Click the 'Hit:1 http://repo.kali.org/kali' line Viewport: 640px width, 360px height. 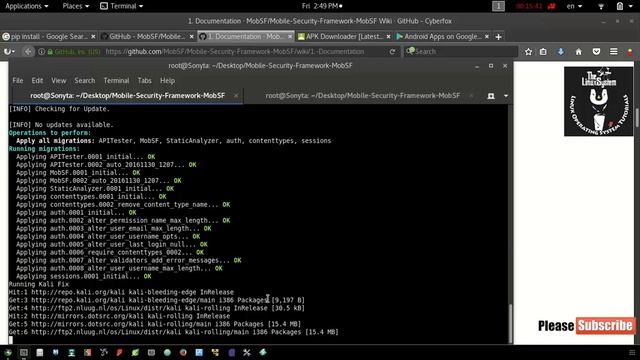coord(121,292)
